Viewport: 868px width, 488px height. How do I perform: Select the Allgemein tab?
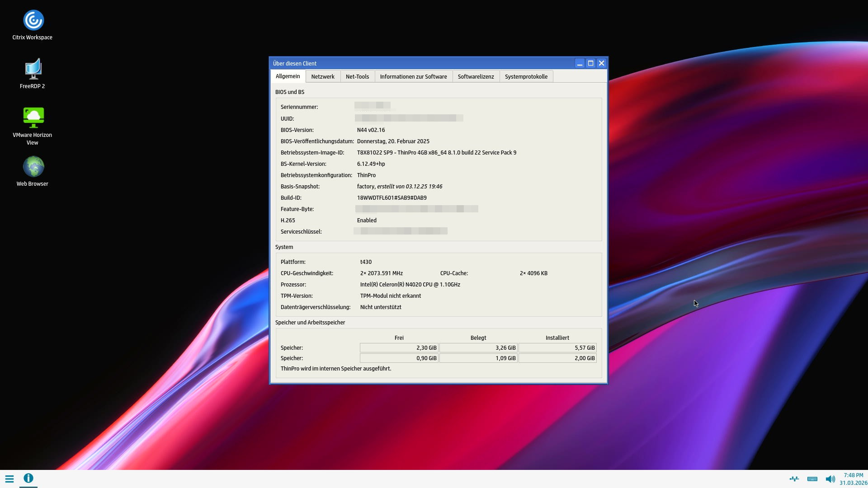pos(288,76)
